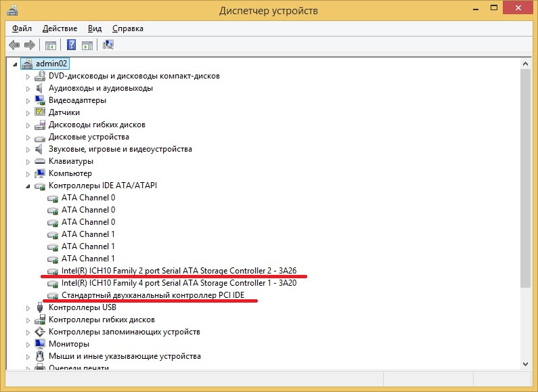Click the show/hide console tree icon

tap(50, 45)
